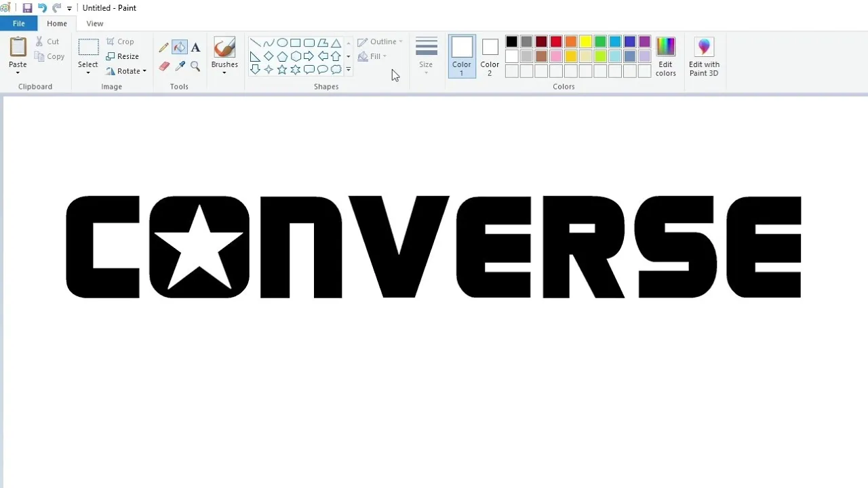
Task: Activate Color 2 background selector
Action: pos(490,56)
